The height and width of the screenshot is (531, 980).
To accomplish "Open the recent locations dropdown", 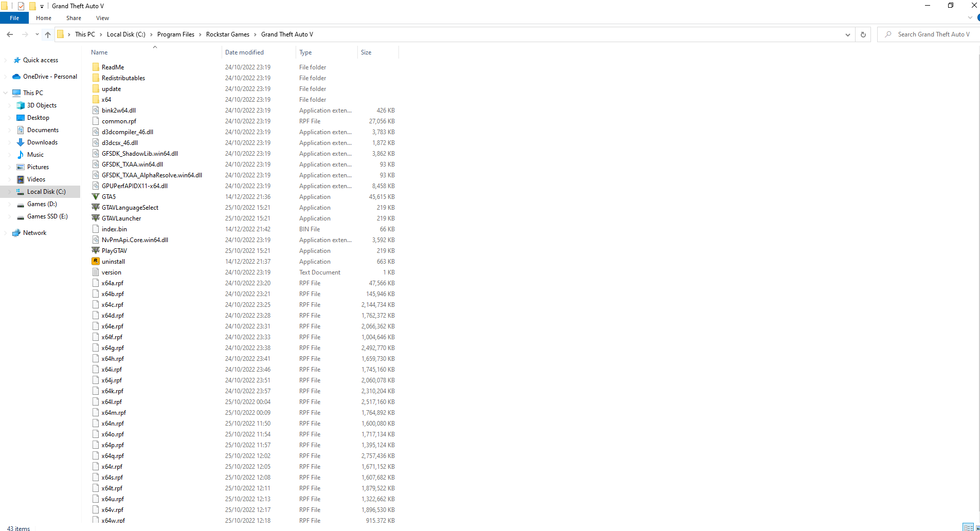I will [37, 34].
